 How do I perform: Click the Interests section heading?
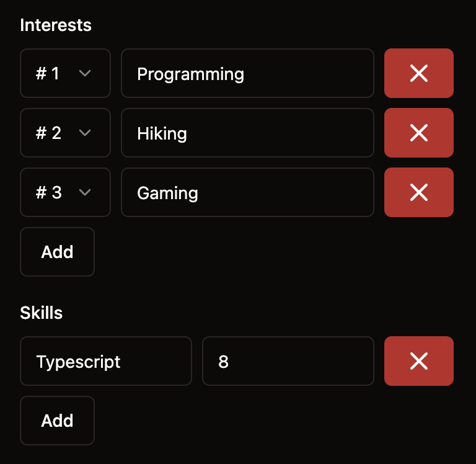[x=56, y=25]
